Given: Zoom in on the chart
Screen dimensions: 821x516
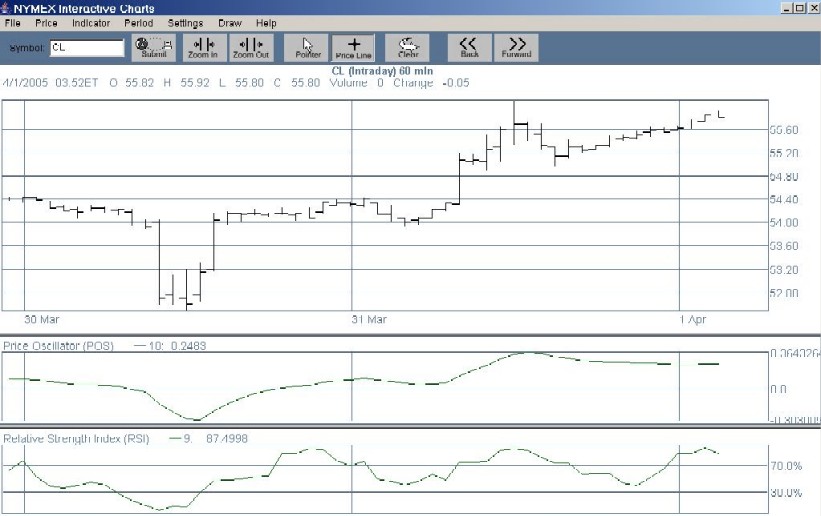Looking at the screenshot, I should coord(203,47).
